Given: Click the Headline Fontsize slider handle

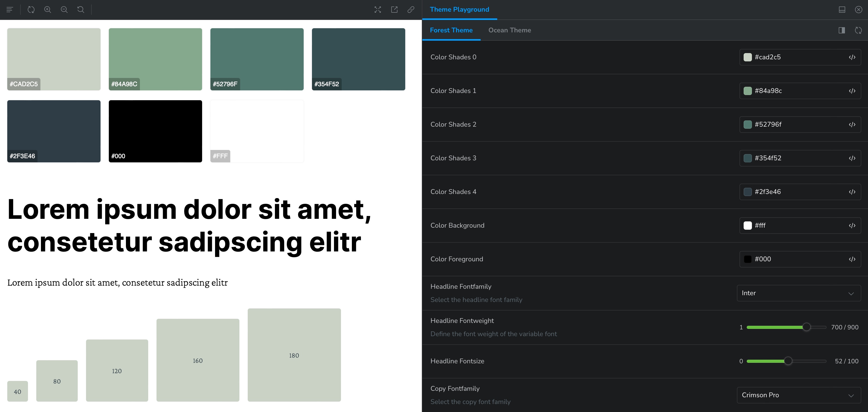Looking at the screenshot, I should (788, 361).
